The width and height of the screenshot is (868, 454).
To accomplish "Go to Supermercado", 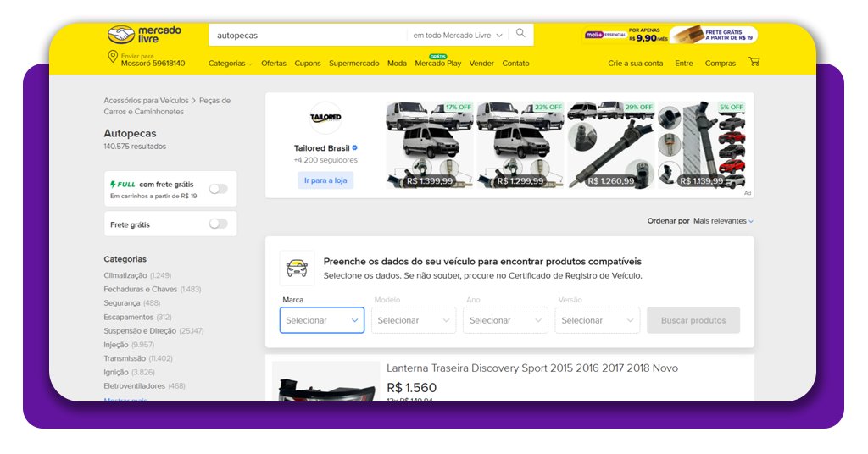I will (353, 64).
